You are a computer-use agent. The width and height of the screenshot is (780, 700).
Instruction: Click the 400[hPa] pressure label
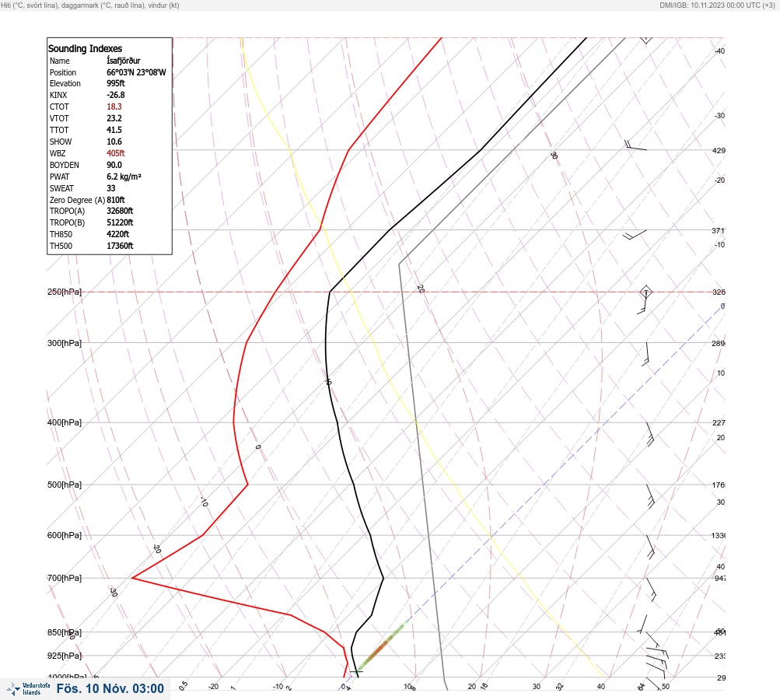[65, 422]
